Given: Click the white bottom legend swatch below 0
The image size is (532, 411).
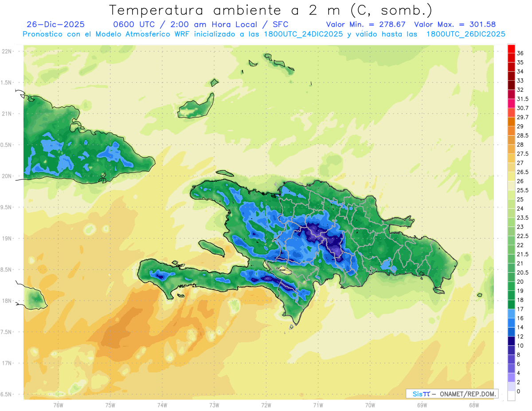Looking at the screenshot, I should pos(511,396).
